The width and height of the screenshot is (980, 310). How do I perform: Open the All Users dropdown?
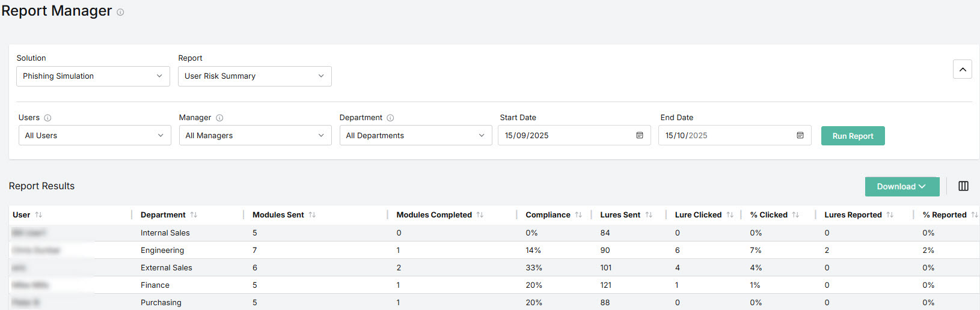pos(95,135)
